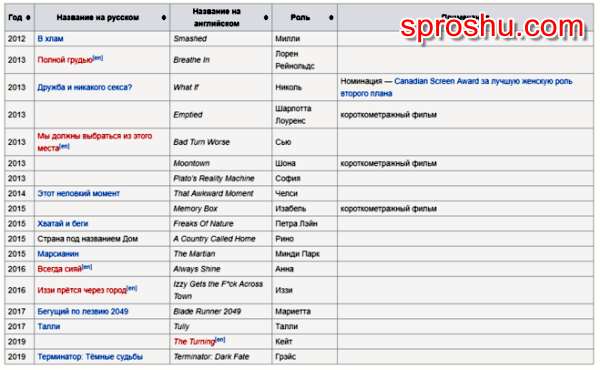Open the Полной грудью red link
Image resolution: width=600 pixels, height=370 pixels.
coord(65,60)
